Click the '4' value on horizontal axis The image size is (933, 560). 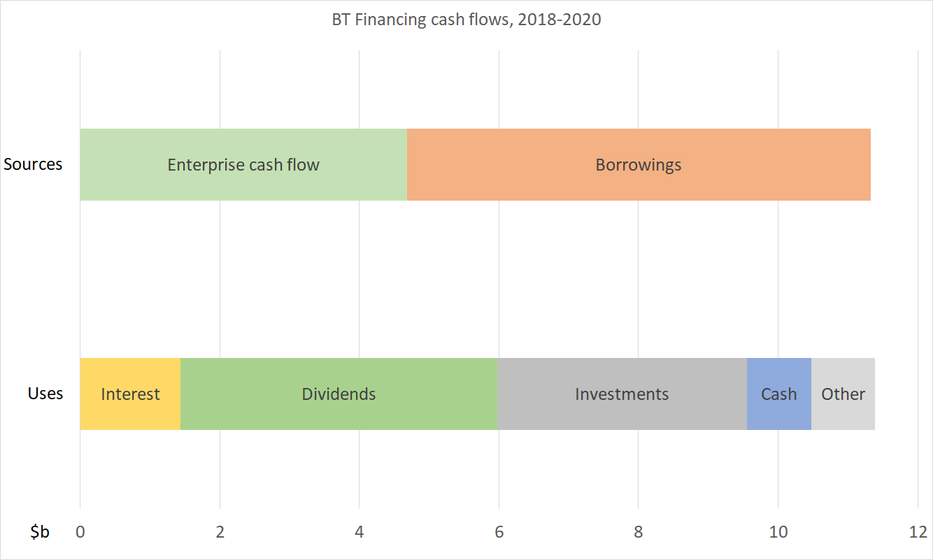[359, 532]
